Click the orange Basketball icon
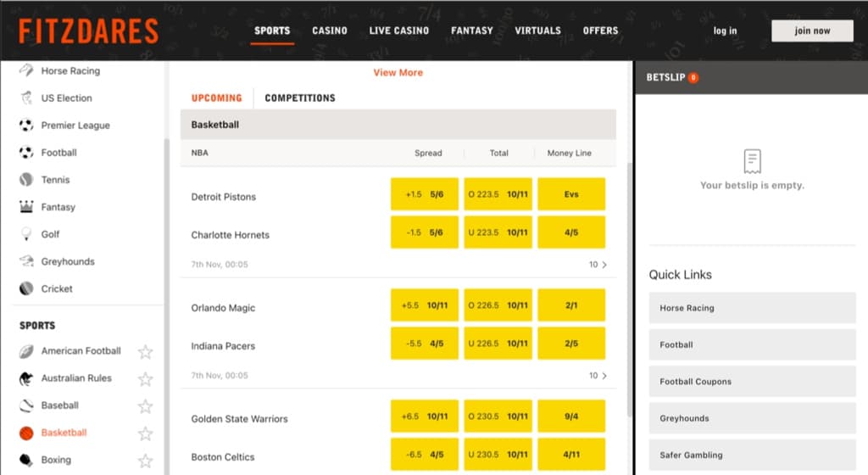 26,433
